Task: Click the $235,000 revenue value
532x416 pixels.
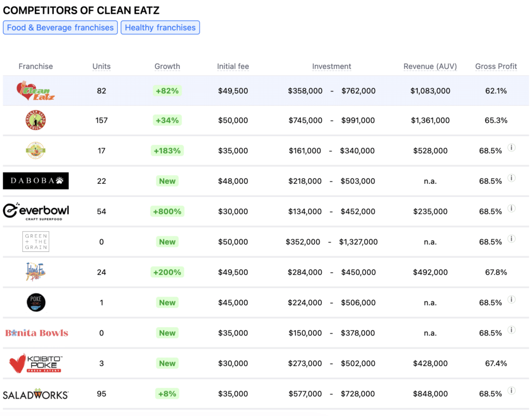Action: (430, 211)
